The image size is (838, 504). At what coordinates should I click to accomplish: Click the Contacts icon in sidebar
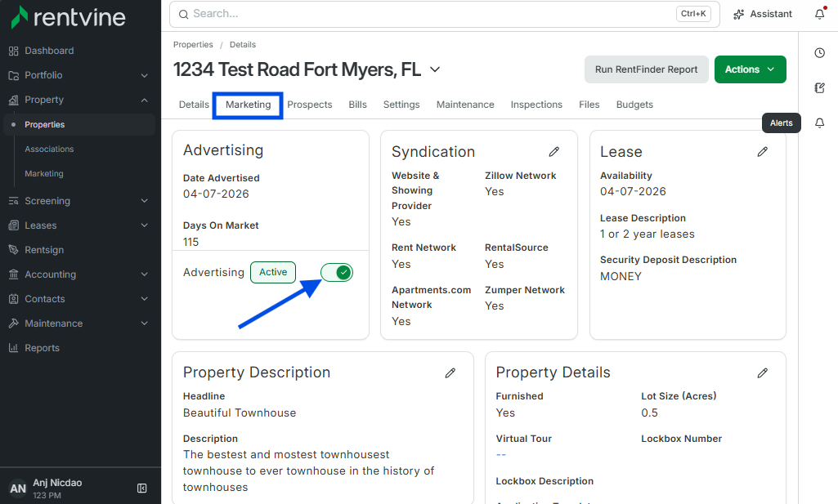pos(13,299)
